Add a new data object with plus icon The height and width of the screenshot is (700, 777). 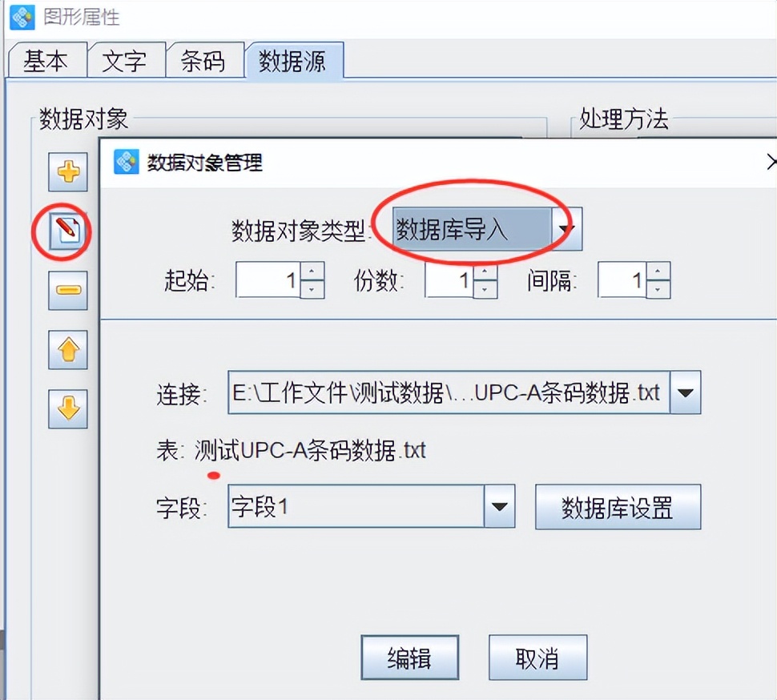click(x=68, y=172)
